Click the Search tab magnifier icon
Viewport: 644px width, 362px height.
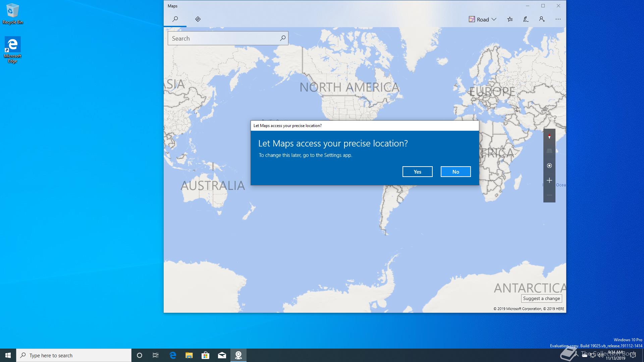point(175,19)
